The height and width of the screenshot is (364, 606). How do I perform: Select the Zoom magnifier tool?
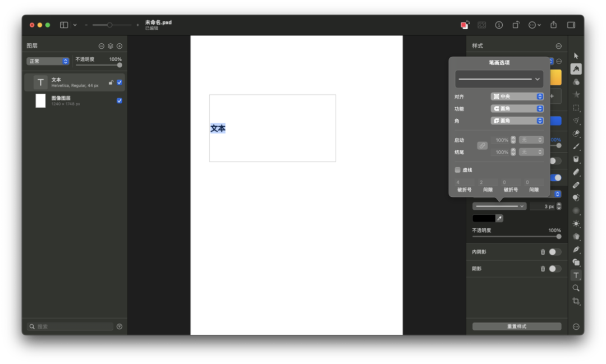tap(576, 288)
